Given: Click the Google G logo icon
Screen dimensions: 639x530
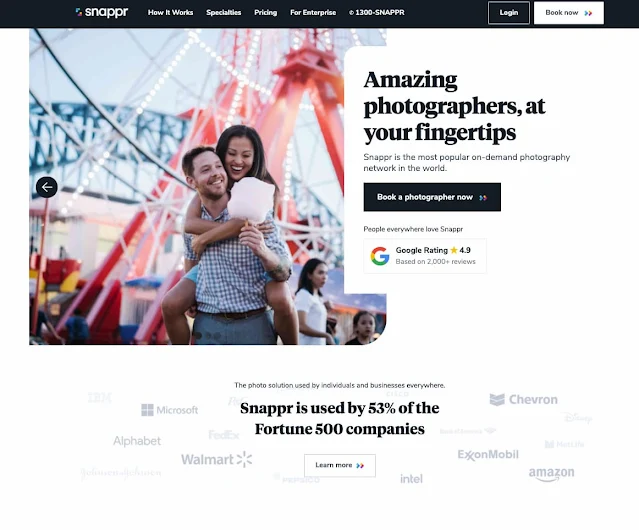Looking at the screenshot, I should point(380,256).
